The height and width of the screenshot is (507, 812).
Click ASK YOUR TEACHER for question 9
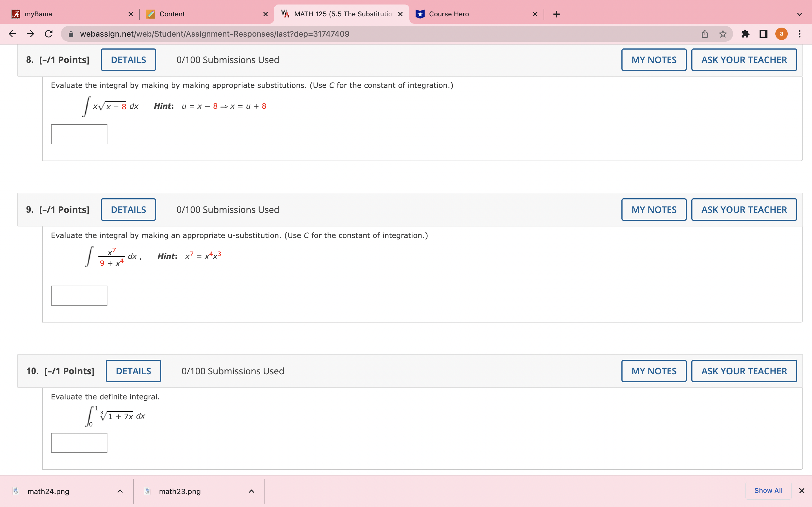[744, 210]
